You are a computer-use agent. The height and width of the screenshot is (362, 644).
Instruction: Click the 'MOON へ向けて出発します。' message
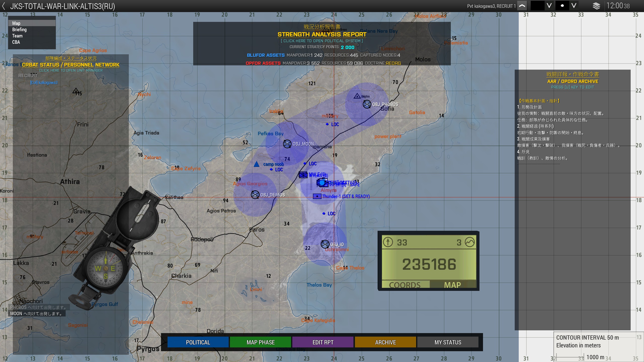36,313
